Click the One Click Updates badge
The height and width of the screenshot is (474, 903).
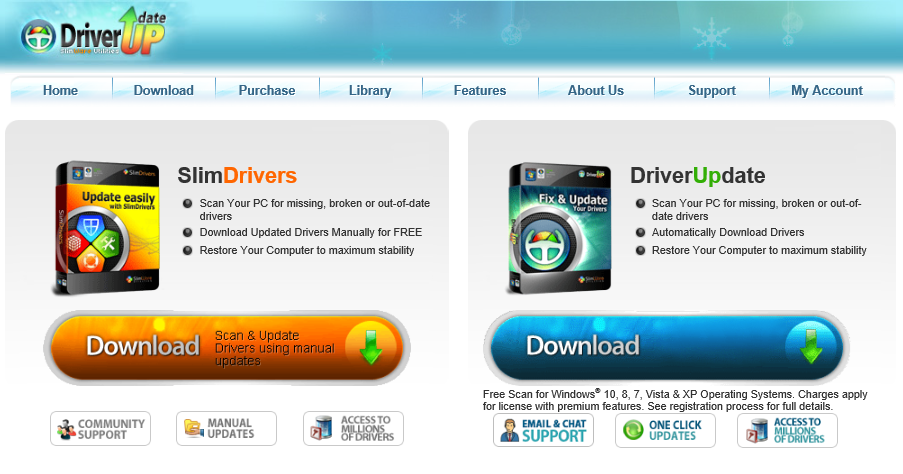665,431
